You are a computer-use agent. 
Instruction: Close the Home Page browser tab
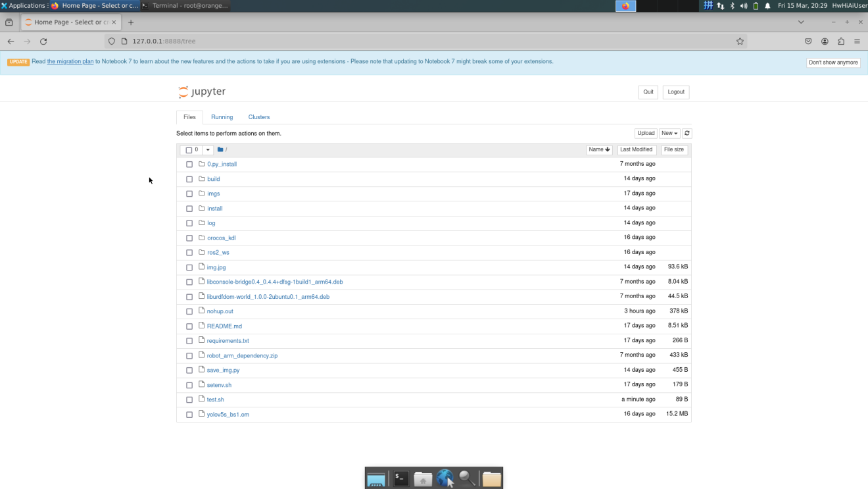click(114, 22)
